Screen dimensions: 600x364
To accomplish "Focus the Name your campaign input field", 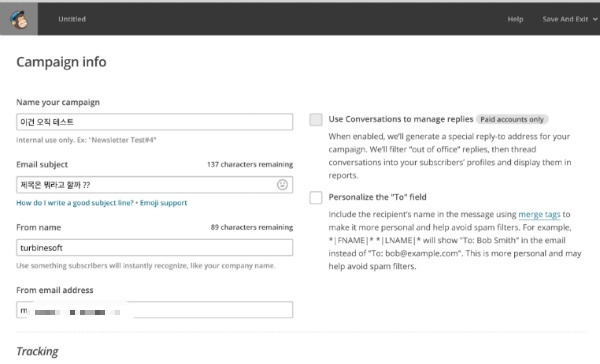I will pos(155,122).
